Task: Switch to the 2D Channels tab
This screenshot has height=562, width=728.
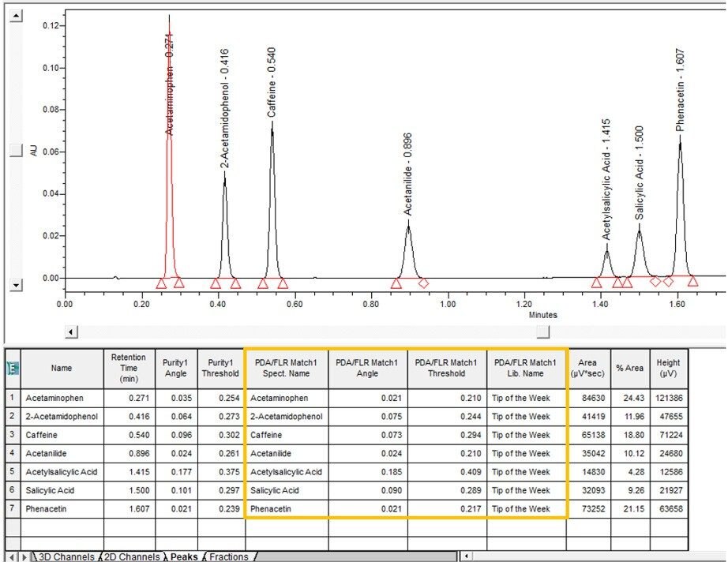Action: (x=132, y=556)
